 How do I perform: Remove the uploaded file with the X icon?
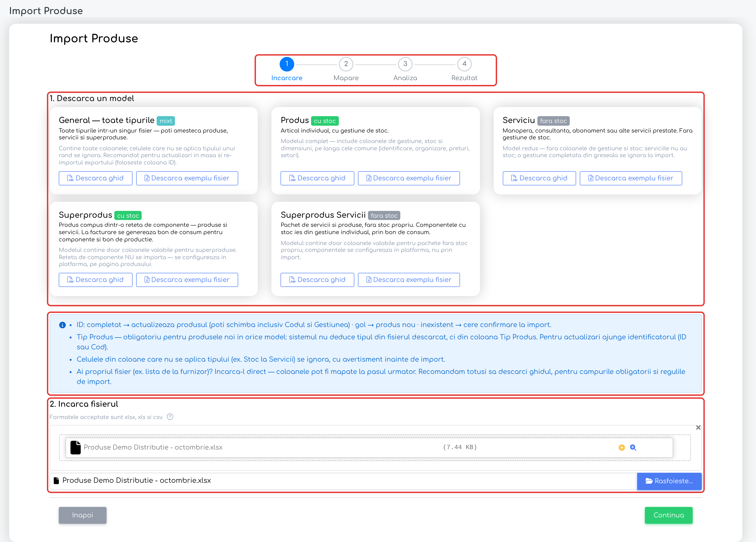[x=698, y=427]
